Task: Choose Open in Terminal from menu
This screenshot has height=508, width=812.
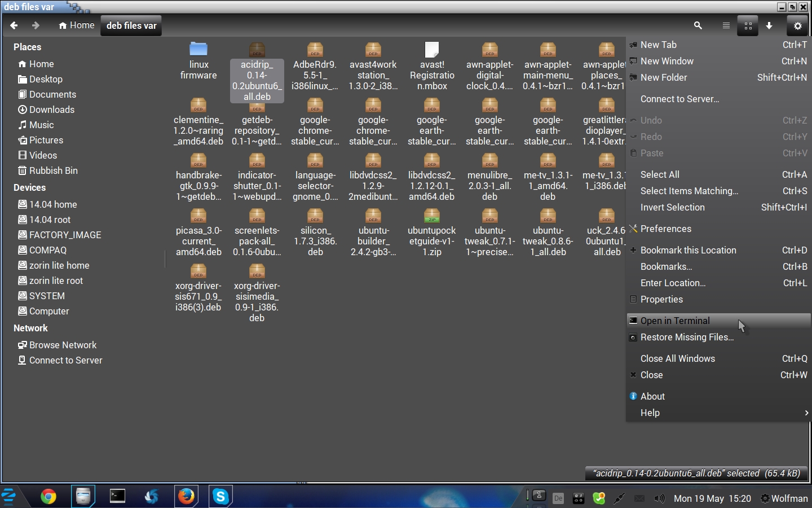Action: coord(675,321)
